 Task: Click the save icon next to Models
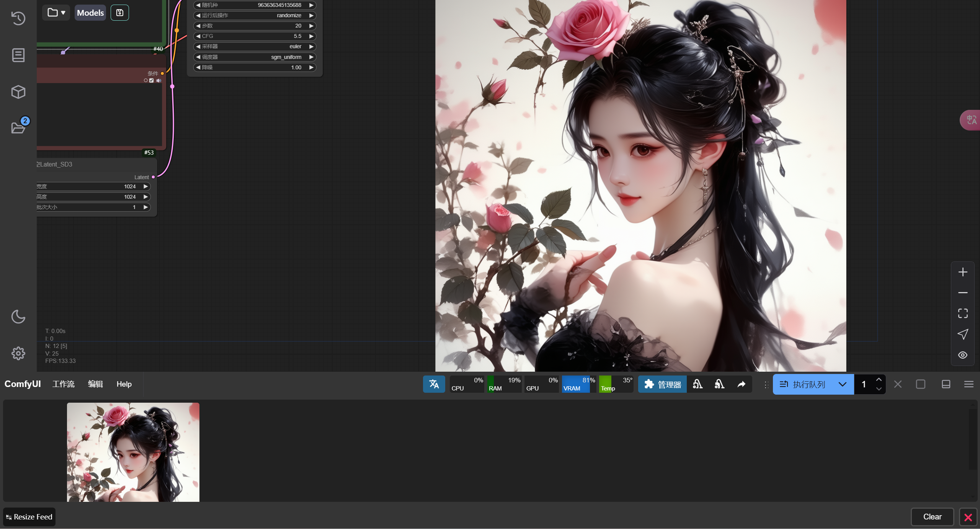click(x=119, y=13)
